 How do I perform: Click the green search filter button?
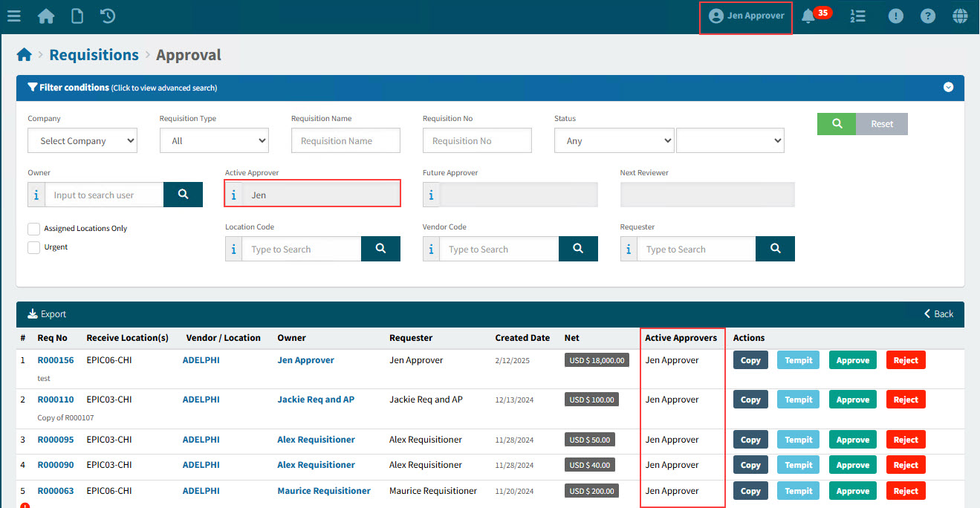[837, 124]
